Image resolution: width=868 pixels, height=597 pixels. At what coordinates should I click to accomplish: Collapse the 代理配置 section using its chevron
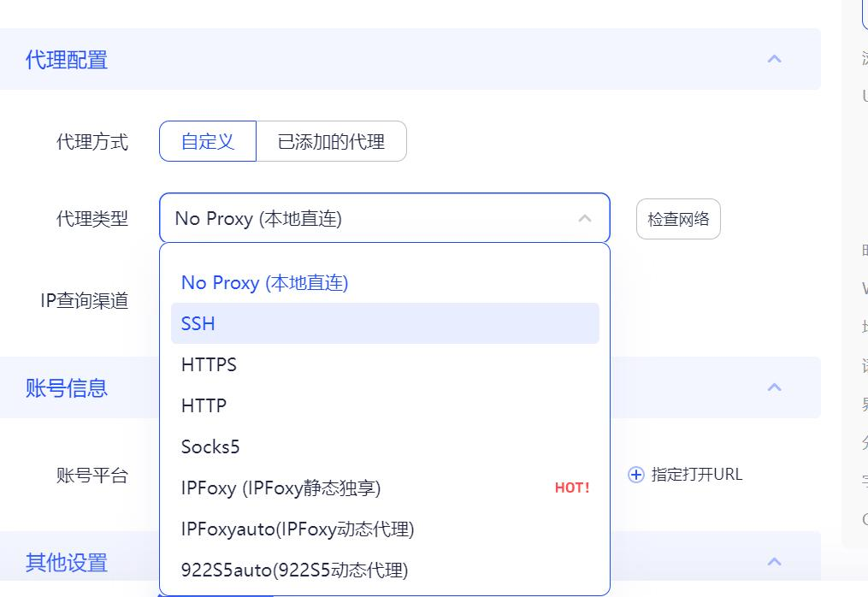pos(774,59)
